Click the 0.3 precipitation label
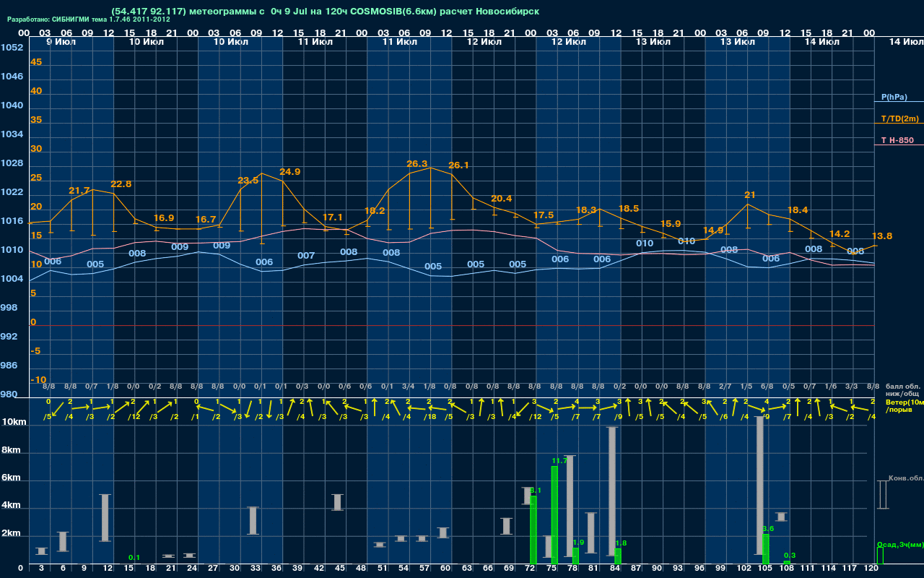Screen dimensions: 924x578 tap(789, 555)
